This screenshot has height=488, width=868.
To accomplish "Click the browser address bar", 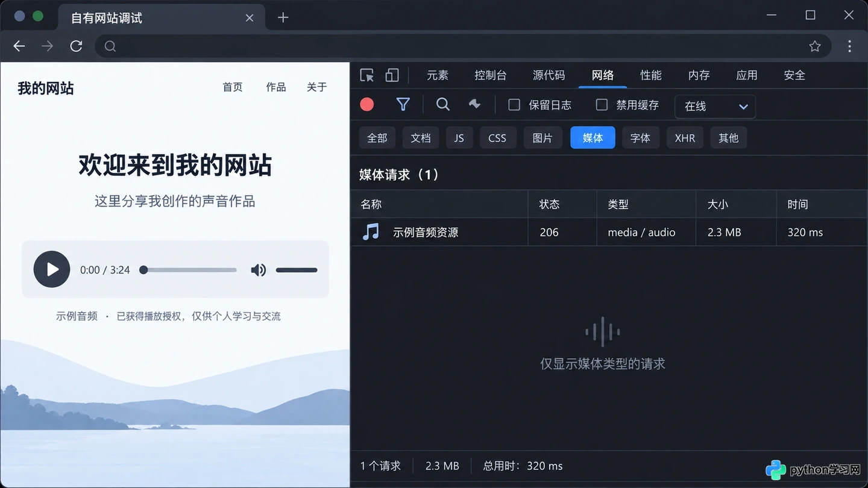I will tap(463, 46).
